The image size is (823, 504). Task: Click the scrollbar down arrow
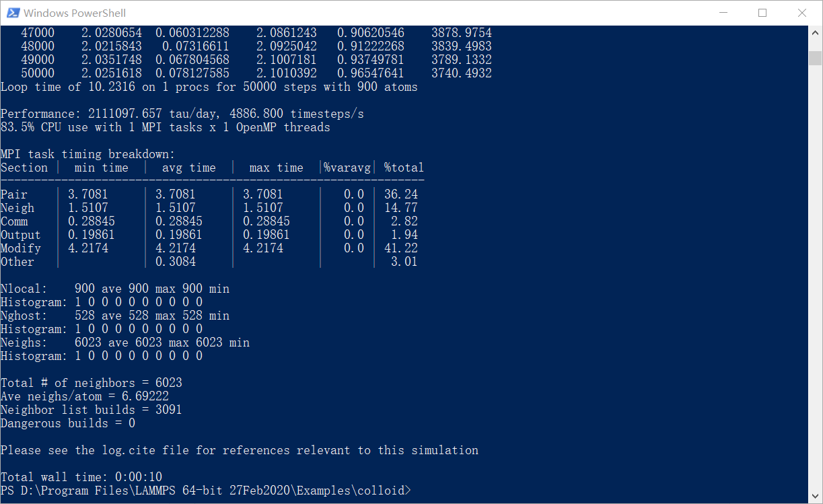pyautogui.click(x=815, y=497)
